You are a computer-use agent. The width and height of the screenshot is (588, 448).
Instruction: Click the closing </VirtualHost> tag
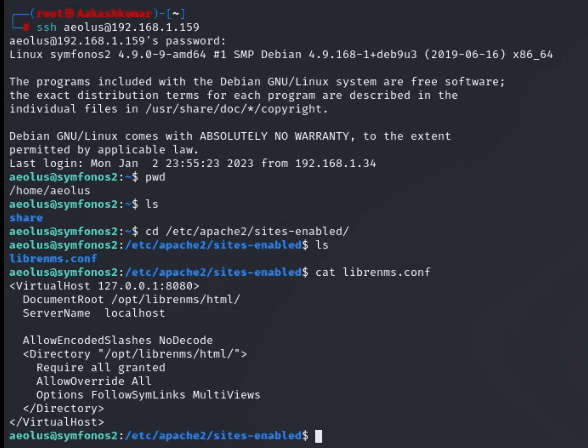(x=57, y=422)
